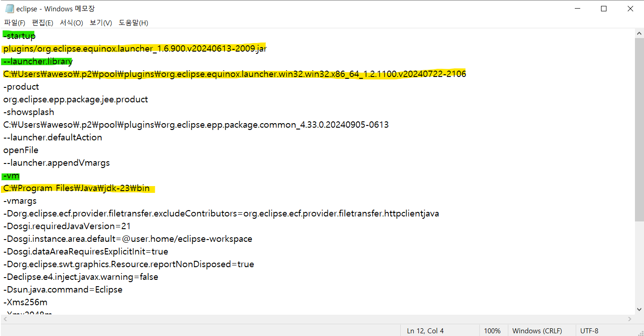Click the -Dosgi.requiredJavaVersion=21 line

coord(67,226)
